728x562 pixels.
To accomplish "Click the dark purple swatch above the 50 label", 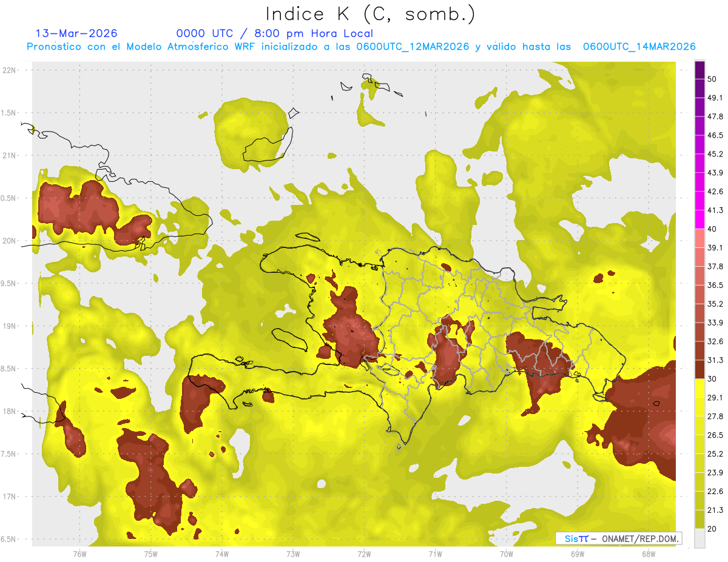I will 699,70.
